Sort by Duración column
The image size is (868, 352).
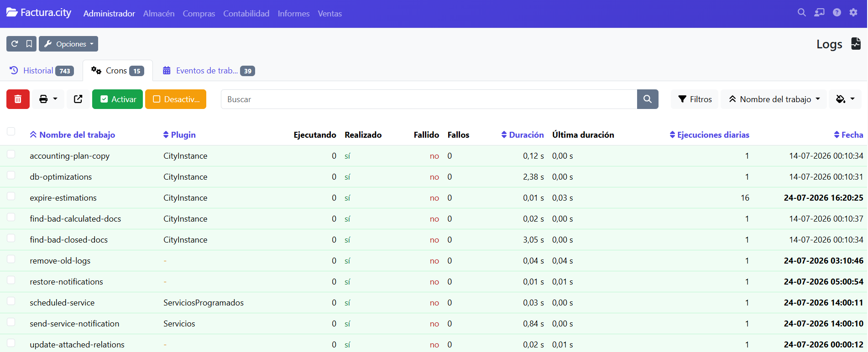[x=523, y=135]
